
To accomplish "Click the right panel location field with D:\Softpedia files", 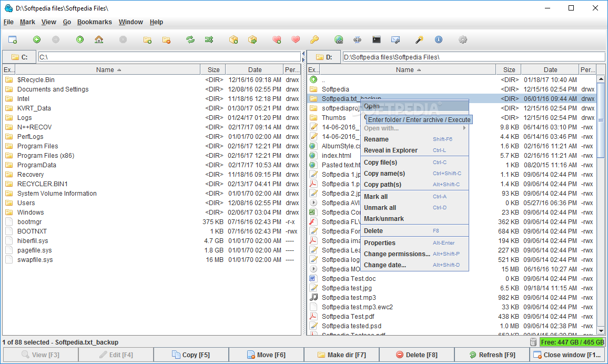I will (x=473, y=57).
